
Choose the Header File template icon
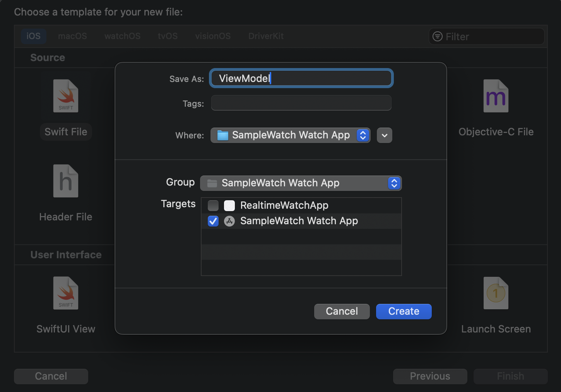66,181
